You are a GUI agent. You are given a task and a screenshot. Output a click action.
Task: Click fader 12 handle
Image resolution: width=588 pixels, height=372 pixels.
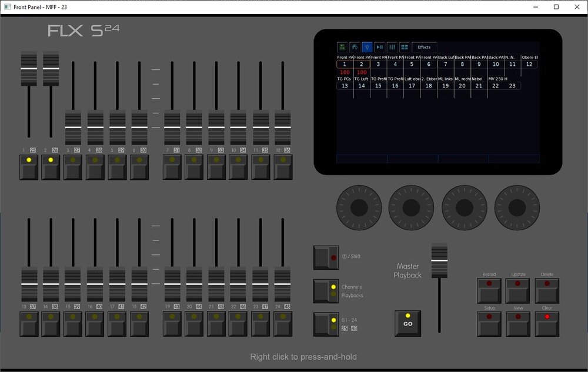coord(283,128)
